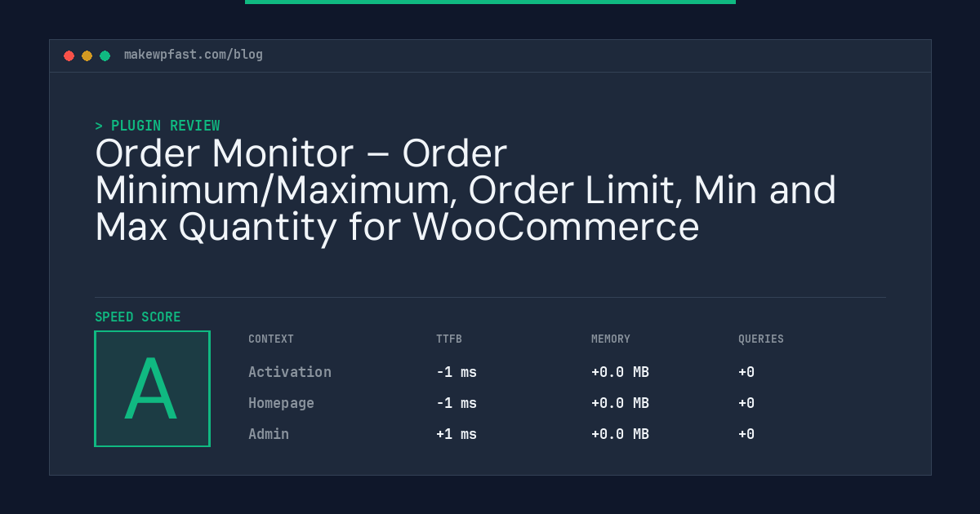The height and width of the screenshot is (514, 980).
Task: Click the grade A score box
Action: click(x=153, y=388)
